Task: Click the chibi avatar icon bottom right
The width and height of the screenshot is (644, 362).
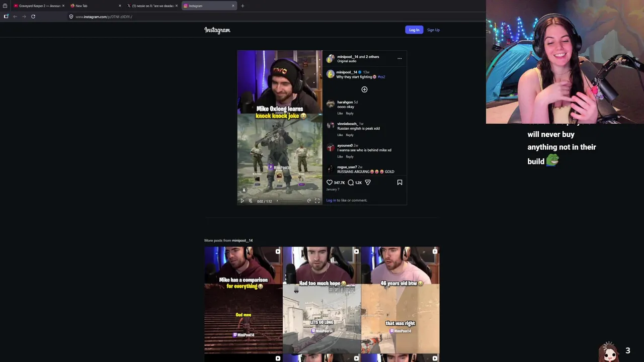Action: click(609, 351)
